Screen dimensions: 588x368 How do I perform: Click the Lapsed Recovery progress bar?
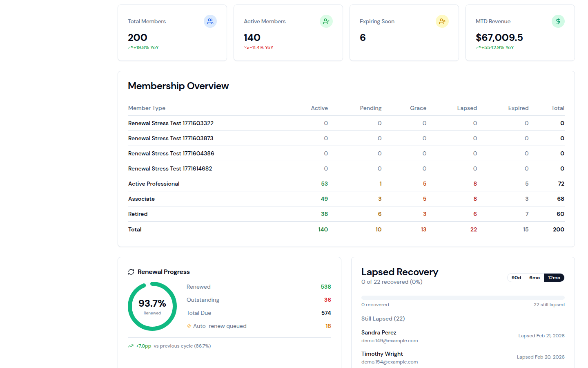point(463,298)
